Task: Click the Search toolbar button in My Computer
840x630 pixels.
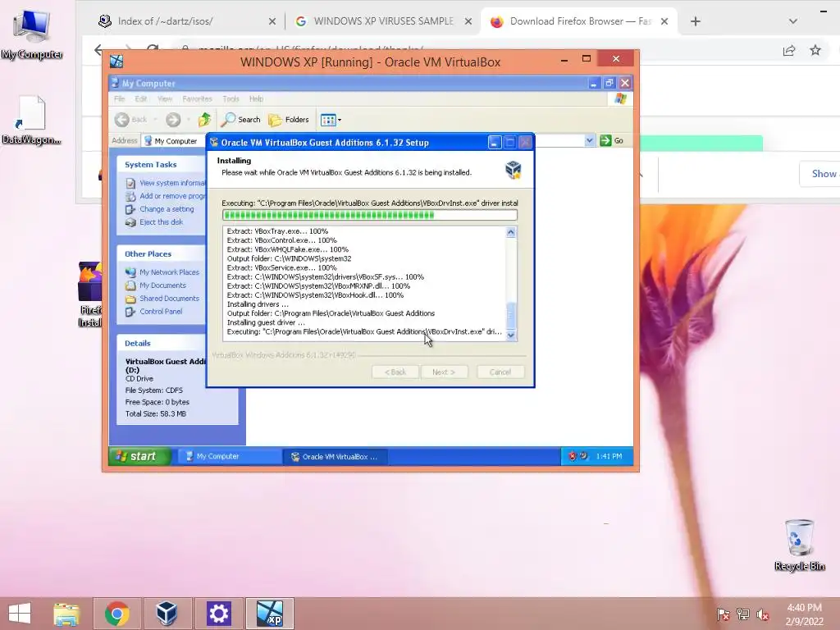Action: [241, 120]
